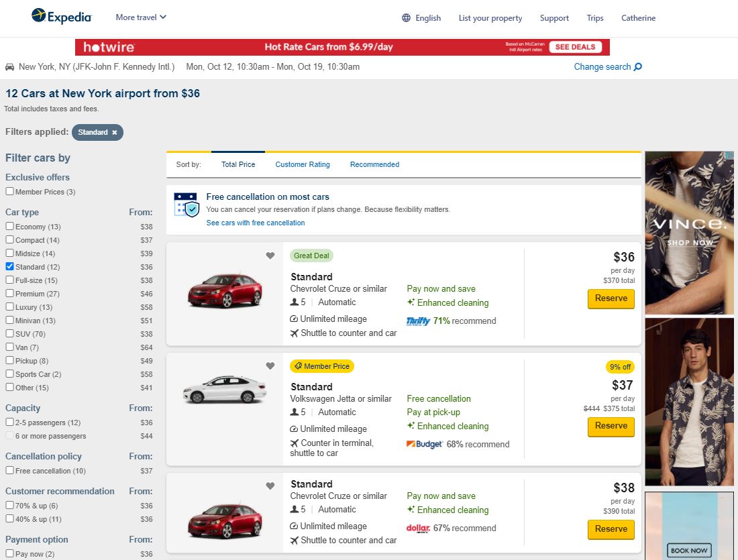Click the Expedia logo
The width and height of the screenshot is (738, 560).
tap(62, 17)
